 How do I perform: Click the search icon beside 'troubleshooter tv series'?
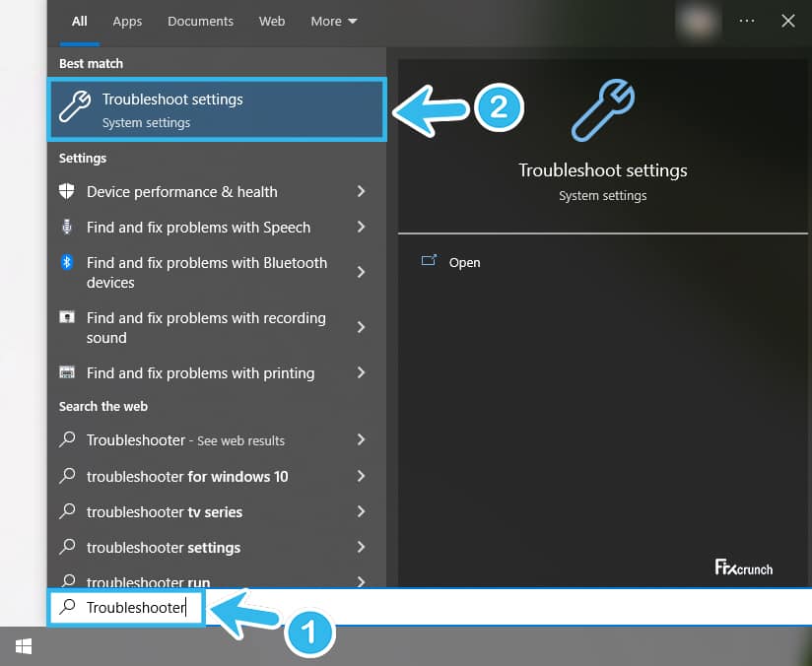coord(67,511)
